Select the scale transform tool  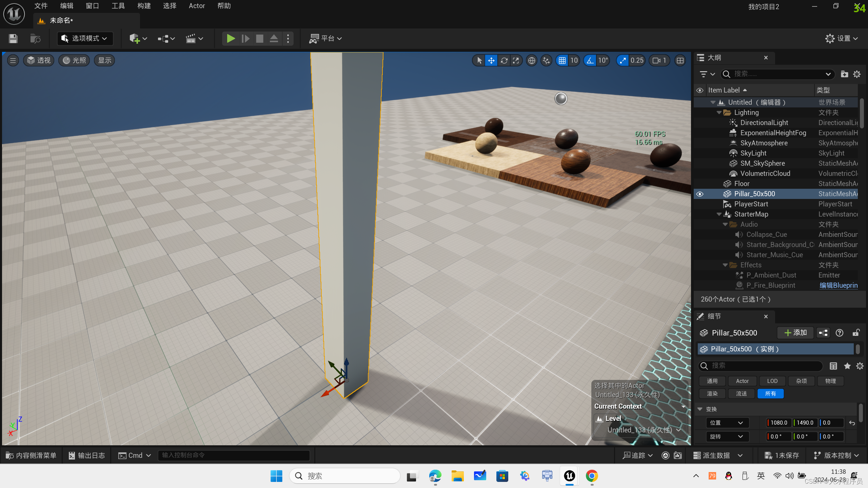point(516,60)
